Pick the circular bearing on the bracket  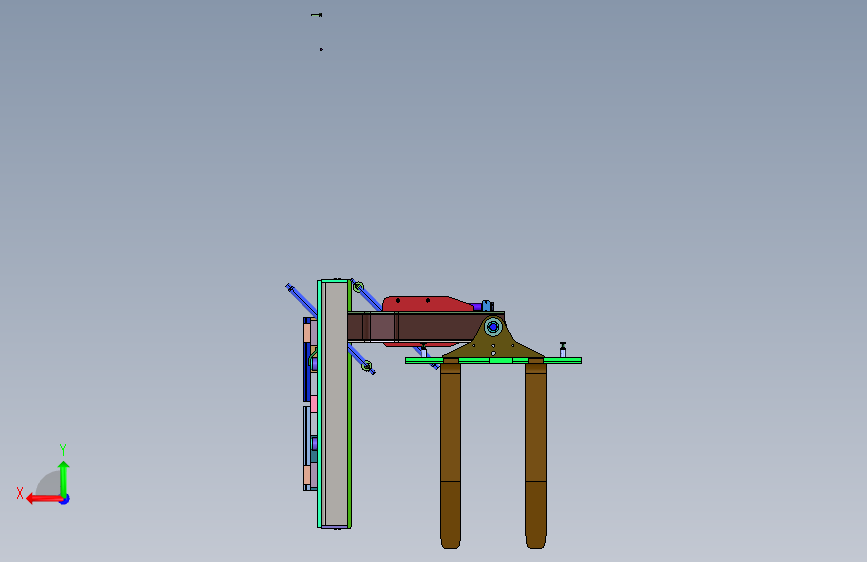pos(493,327)
